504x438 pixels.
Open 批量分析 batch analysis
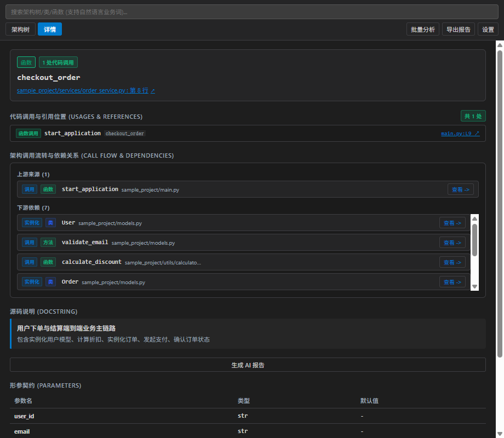[423, 29]
